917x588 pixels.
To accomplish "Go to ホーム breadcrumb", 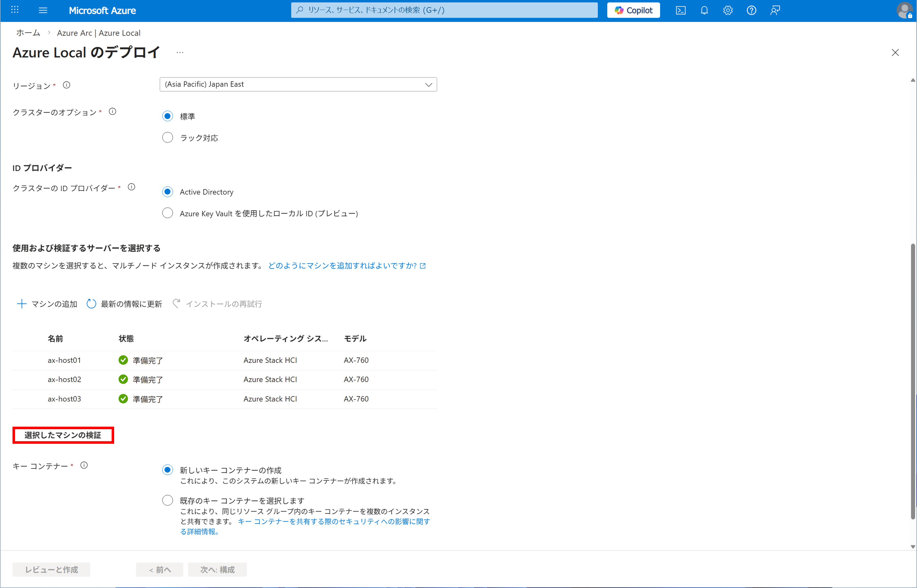I will click(x=28, y=33).
